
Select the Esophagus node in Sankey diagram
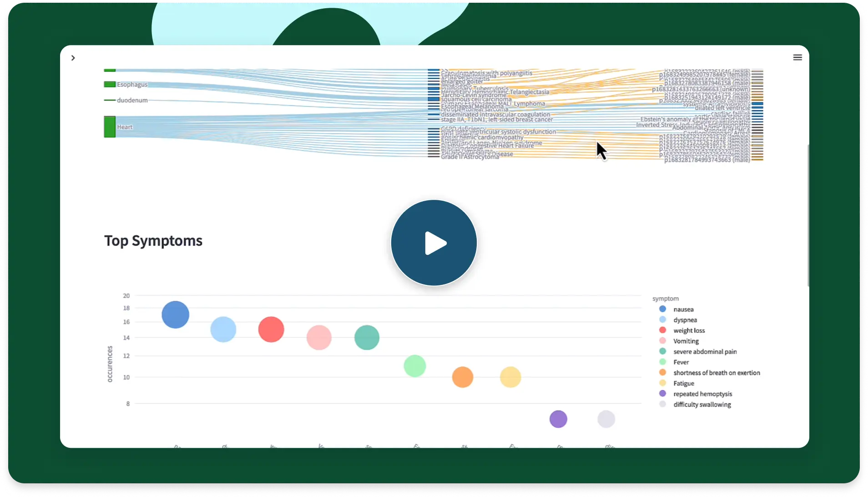tap(110, 84)
